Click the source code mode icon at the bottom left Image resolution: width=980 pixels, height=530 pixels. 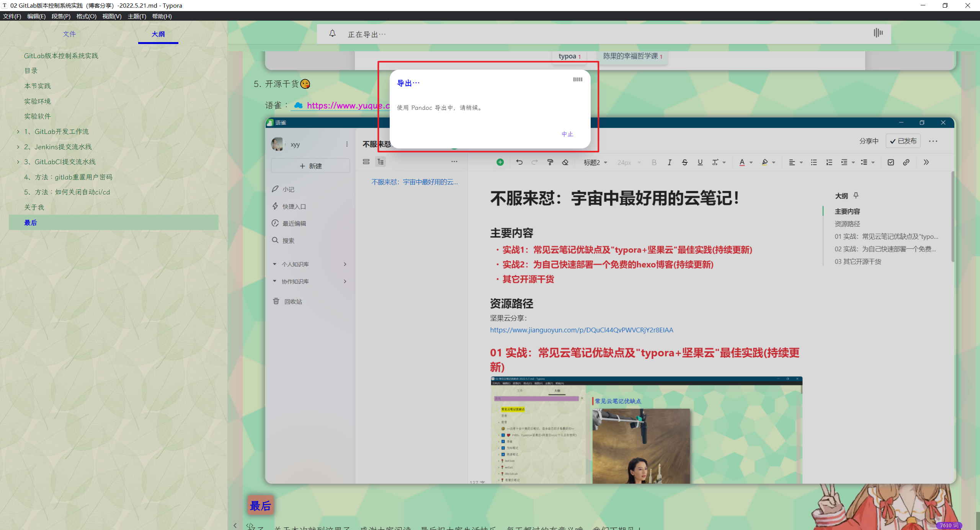(x=250, y=525)
